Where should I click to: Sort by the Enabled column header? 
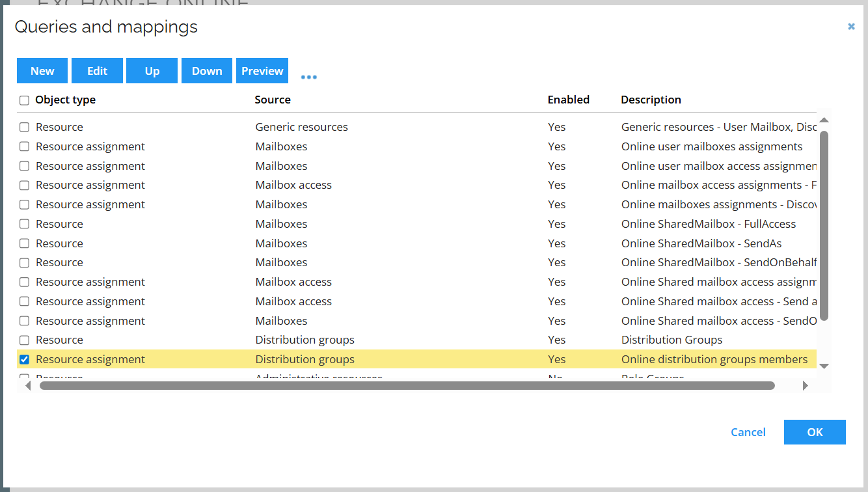[568, 100]
